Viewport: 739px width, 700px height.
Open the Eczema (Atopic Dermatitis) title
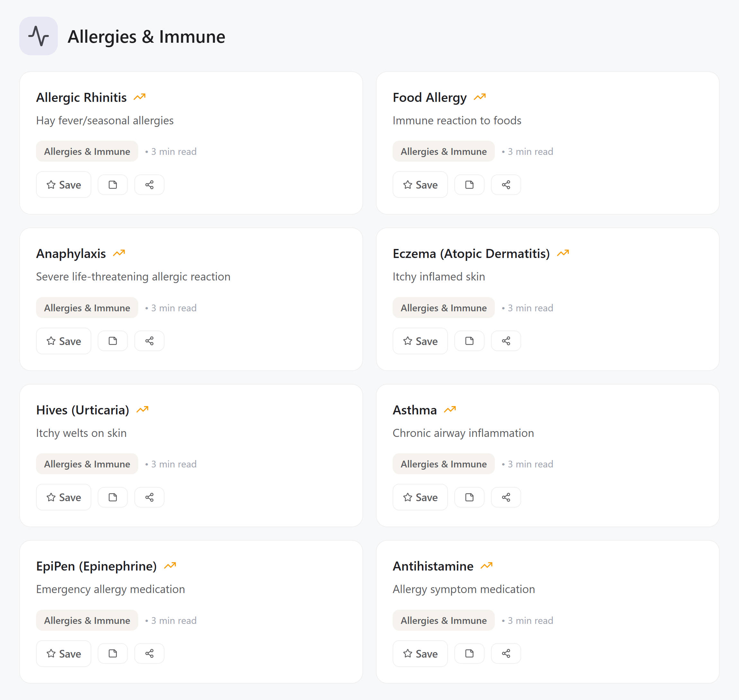pyautogui.click(x=471, y=254)
